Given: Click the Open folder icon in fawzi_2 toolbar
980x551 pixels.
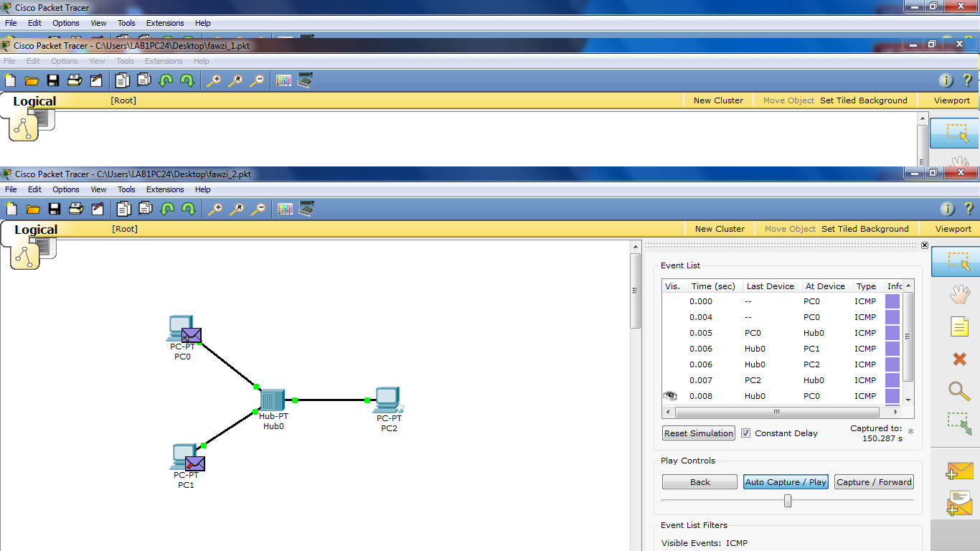Looking at the screenshot, I should (x=32, y=209).
